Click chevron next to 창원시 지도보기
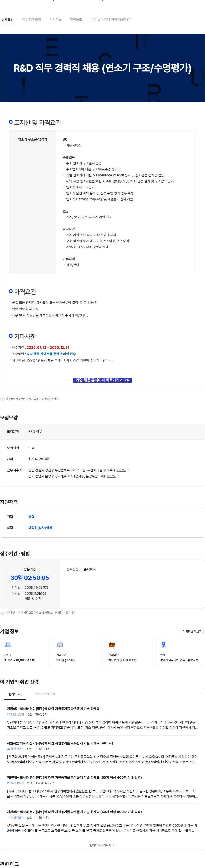The height and width of the screenshot is (868, 205). (x=129, y=470)
